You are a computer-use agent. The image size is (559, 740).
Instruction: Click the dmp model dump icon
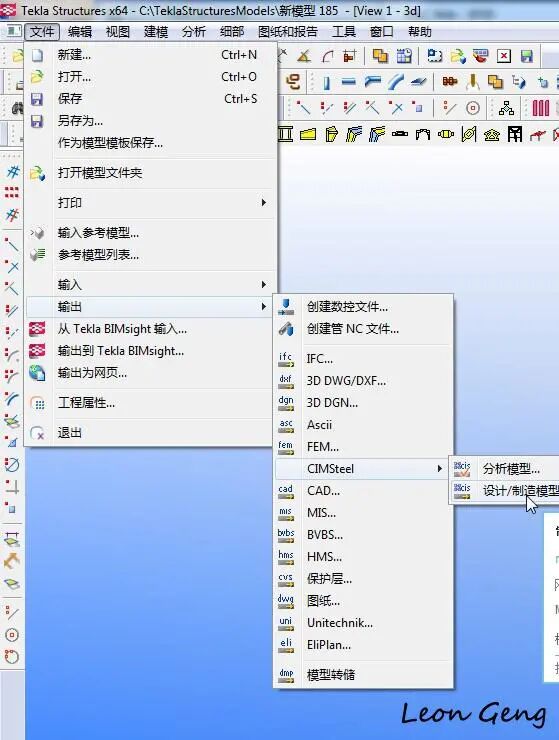click(286, 674)
